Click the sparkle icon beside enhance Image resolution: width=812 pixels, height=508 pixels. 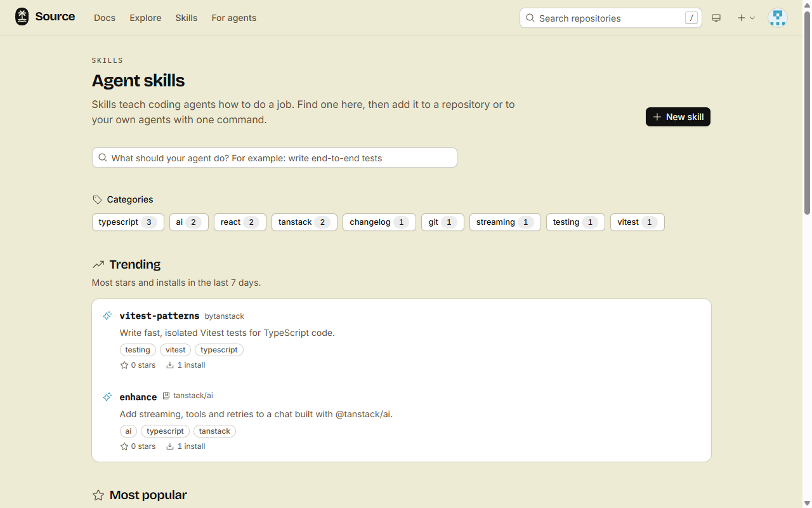coord(107,397)
